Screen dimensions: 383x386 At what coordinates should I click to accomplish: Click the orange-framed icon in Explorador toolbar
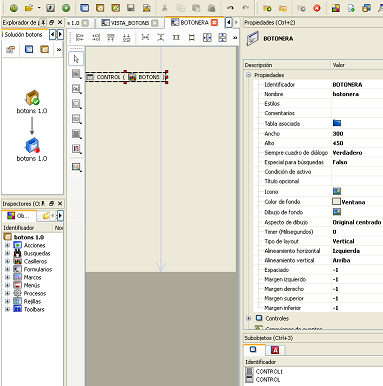click(44, 49)
